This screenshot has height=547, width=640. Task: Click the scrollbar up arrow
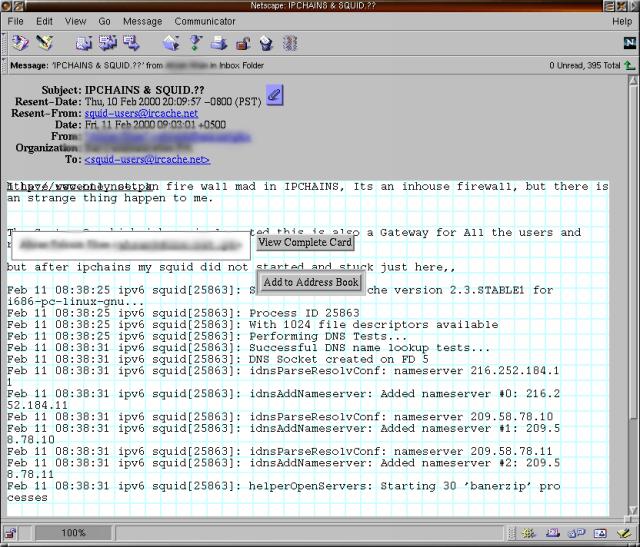click(633, 80)
